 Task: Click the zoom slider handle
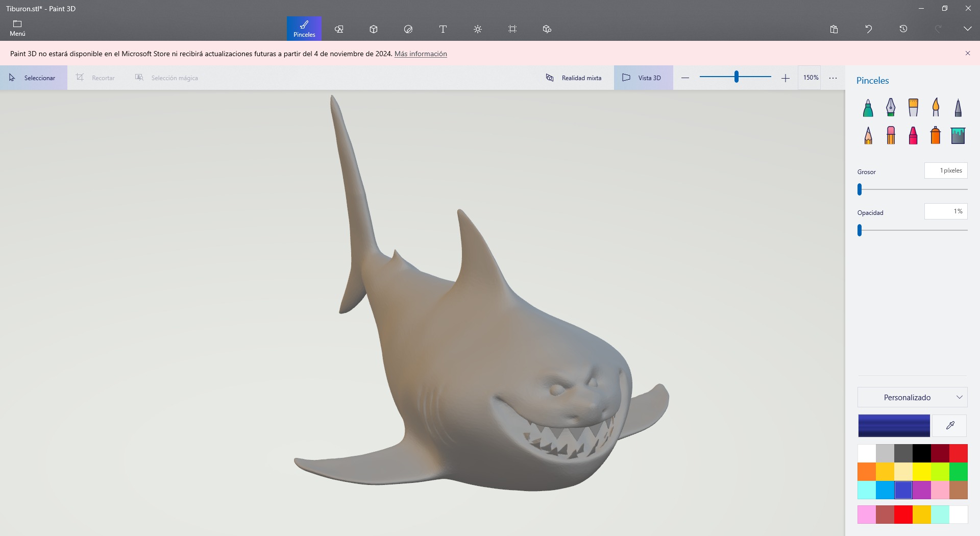[x=737, y=77]
